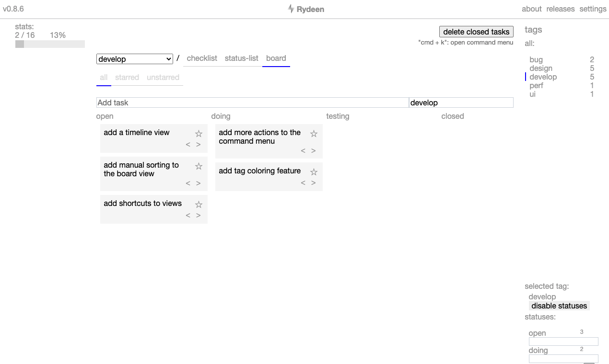Click < arrow on 'add more actions' card
Screen dimensions: 609x364
click(x=303, y=150)
